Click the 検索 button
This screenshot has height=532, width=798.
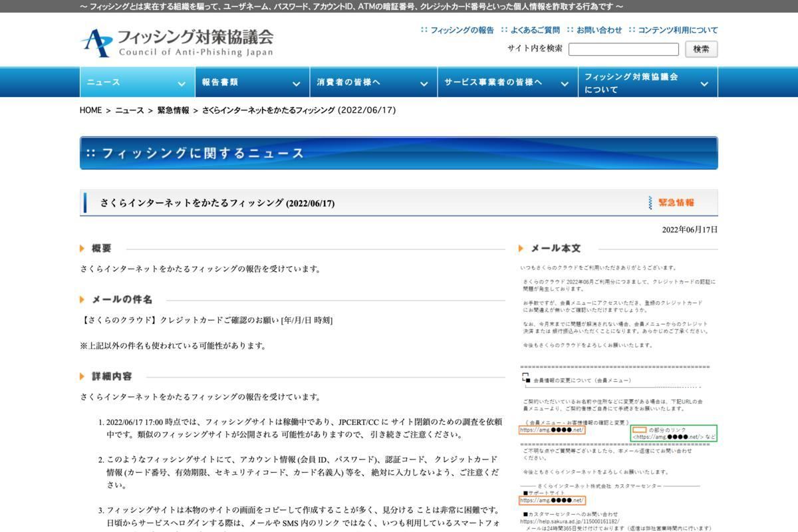(702, 49)
